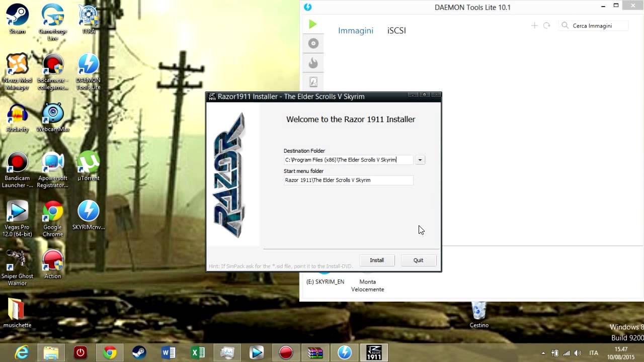
Task: Click File Explorer in the taskbar
Action: (51, 352)
